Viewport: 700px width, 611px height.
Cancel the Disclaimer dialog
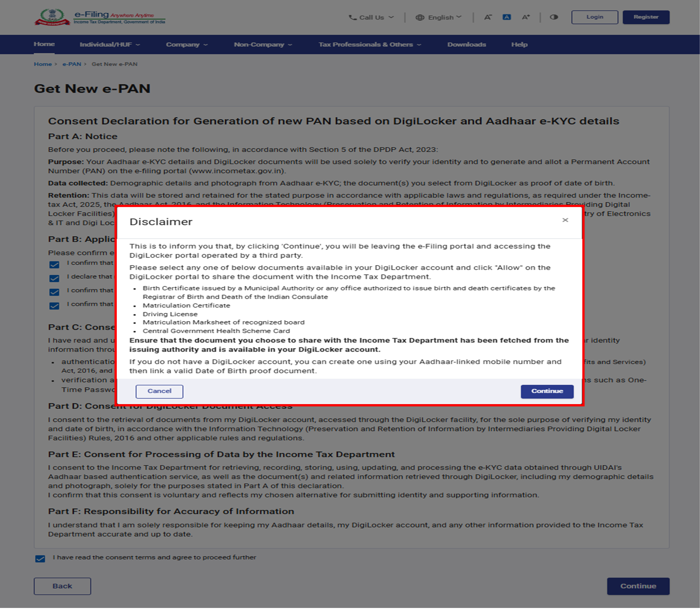(x=159, y=391)
